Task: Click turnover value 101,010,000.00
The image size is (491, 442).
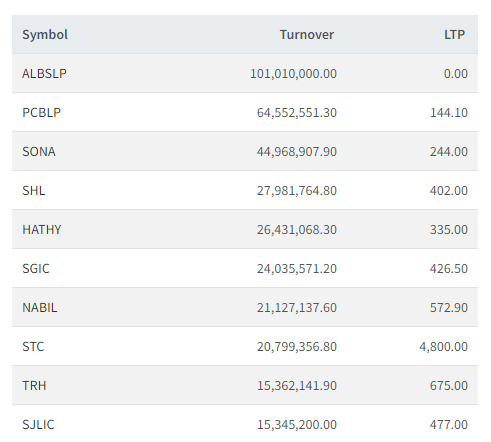Action: point(293,74)
